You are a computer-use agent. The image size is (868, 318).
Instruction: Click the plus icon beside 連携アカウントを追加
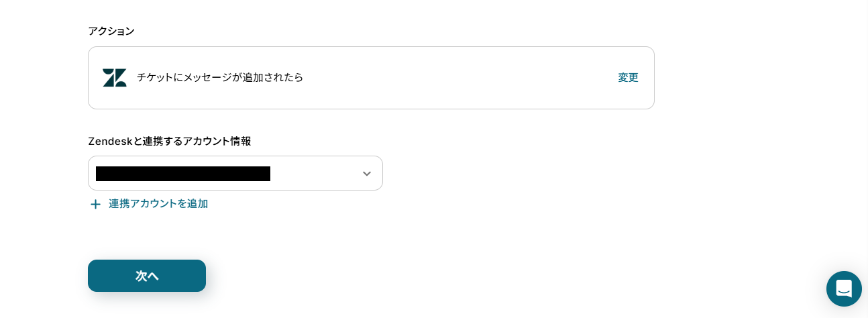95,204
